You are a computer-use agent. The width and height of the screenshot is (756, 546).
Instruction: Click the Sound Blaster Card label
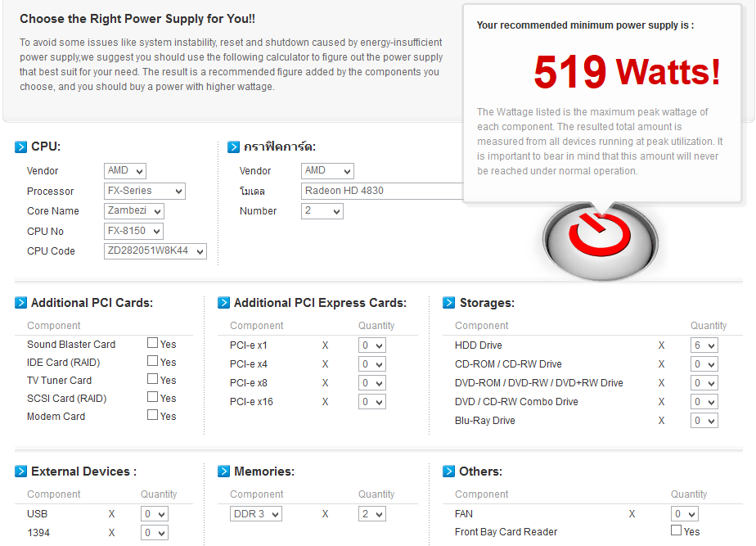(71, 345)
